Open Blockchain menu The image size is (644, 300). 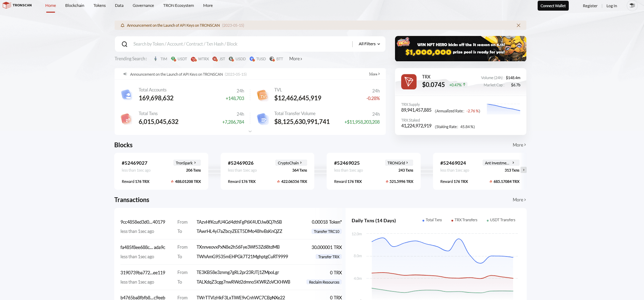[75, 5]
